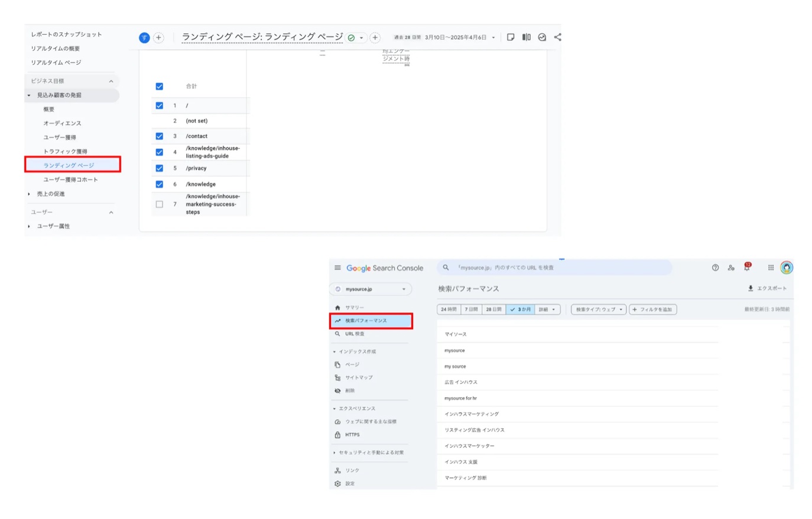The width and height of the screenshot is (812, 519).
Task: Open the notifications bell with red badge
Action: pyautogui.click(x=747, y=267)
